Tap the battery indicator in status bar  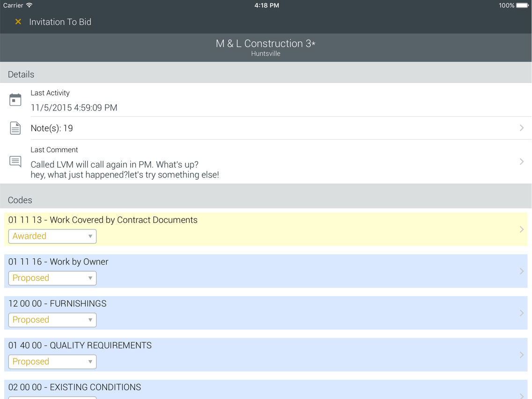tap(523, 5)
